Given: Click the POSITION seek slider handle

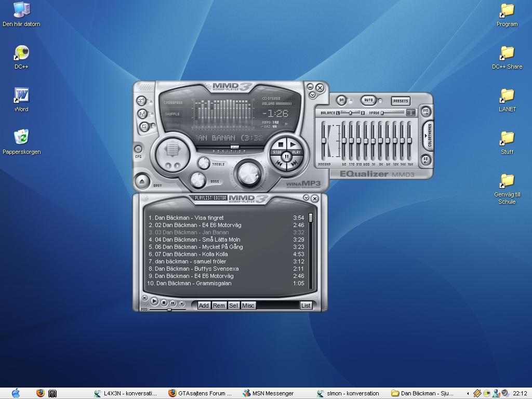Looking at the screenshot, I should (x=234, y=147).
